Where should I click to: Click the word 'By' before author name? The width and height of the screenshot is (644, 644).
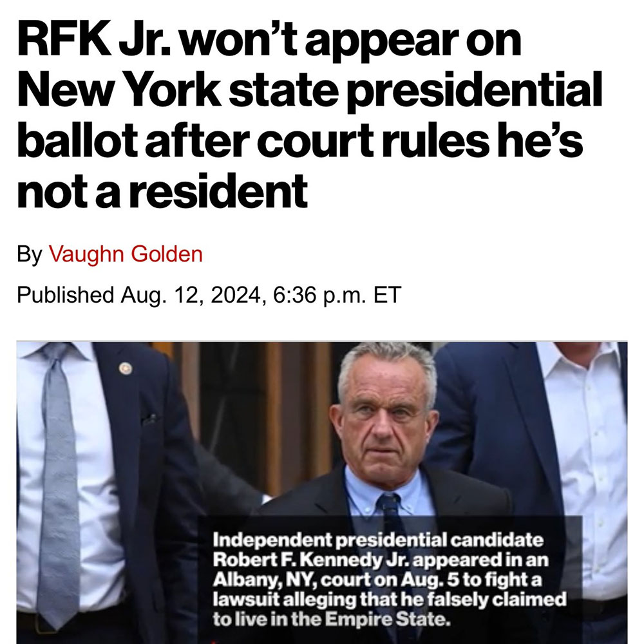pos(29,255)
